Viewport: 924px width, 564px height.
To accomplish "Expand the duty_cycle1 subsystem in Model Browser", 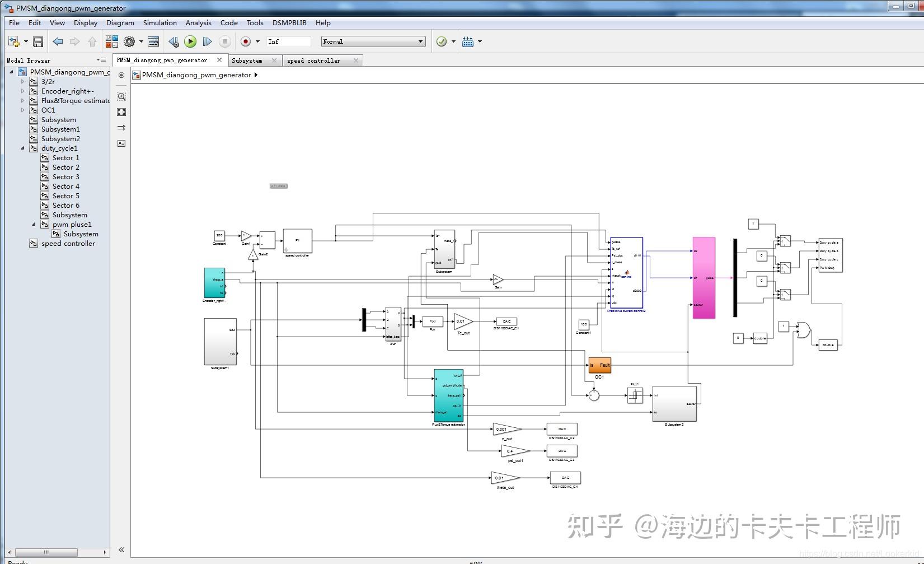I will [22, 148].
